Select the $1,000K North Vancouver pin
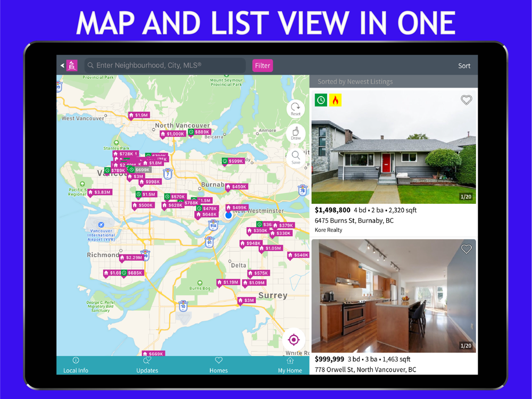Image resolution: width=532 pixels, height=399 pixels. pyautogui.click(x=173, y=134)
